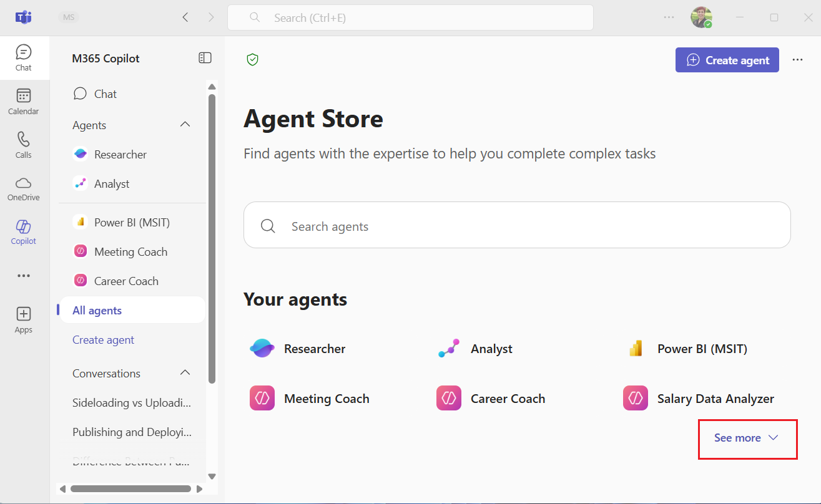Click the MS organization badge
Image resolution: width=821 pixels, height=504 pixels.
pos(69,17)
